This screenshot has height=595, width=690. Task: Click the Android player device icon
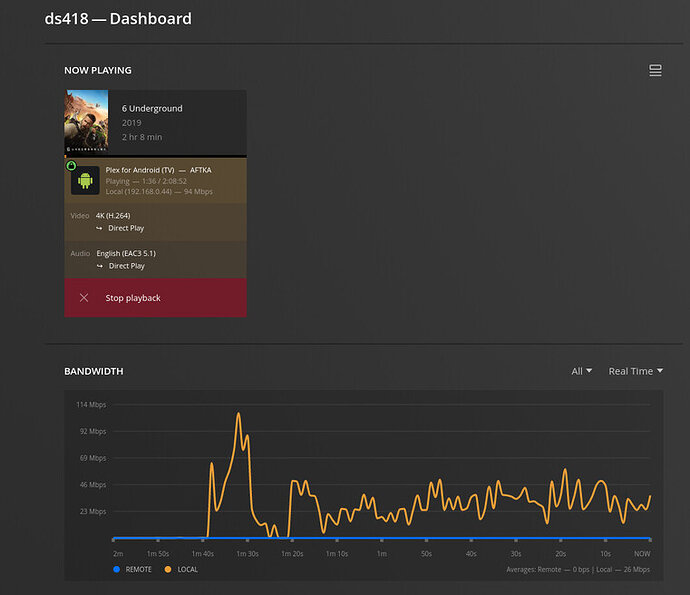pos(85,180)
